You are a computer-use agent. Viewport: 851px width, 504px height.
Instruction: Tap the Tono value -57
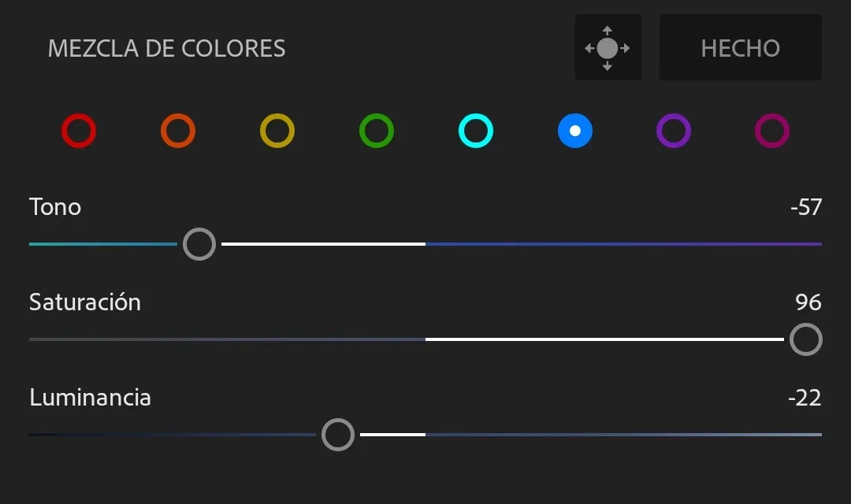[x=805, y=208]
